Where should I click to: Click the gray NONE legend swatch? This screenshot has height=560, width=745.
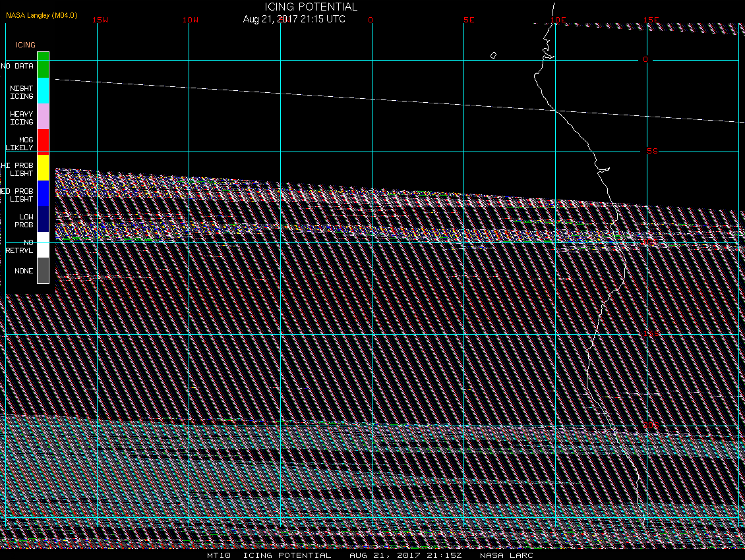pyautogui.click(x=44, y=270)
